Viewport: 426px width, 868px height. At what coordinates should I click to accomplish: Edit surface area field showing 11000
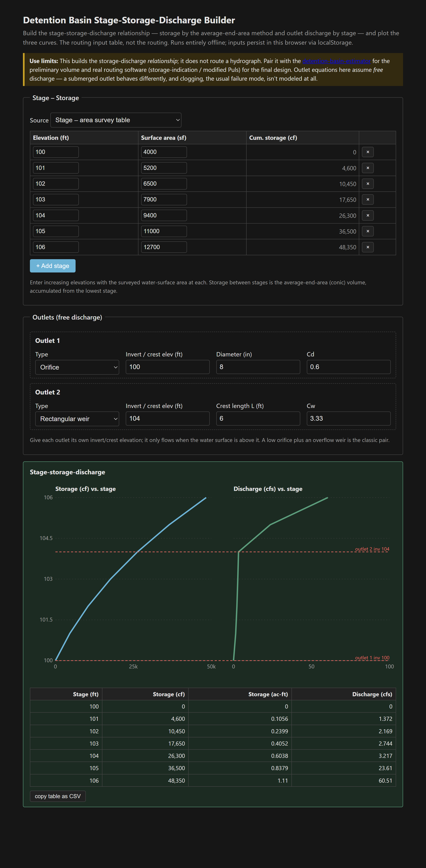(x=164, y=231)
